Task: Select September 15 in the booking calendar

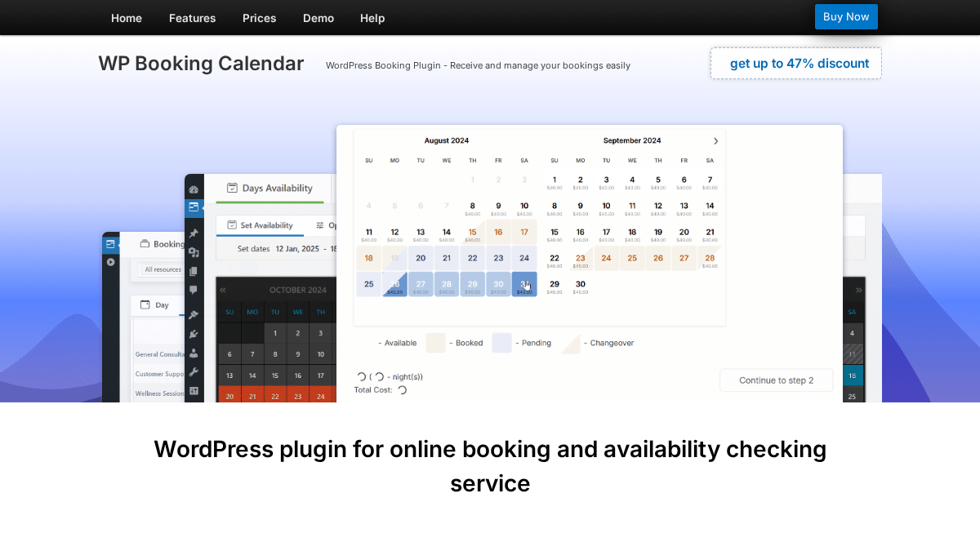Action: 555,233
